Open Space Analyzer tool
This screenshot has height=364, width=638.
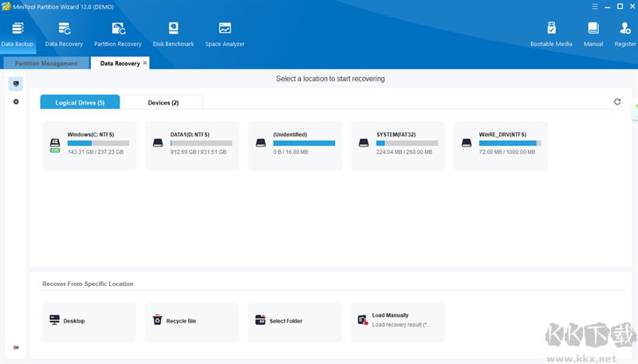pos(224,33)
